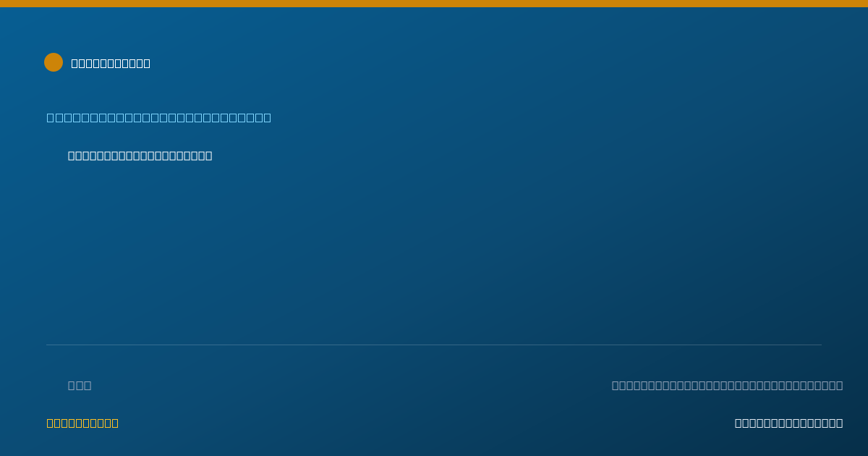The image size is (868, 456).
Task: Click the short gray label above yellow text
Action: pos(80,385)
